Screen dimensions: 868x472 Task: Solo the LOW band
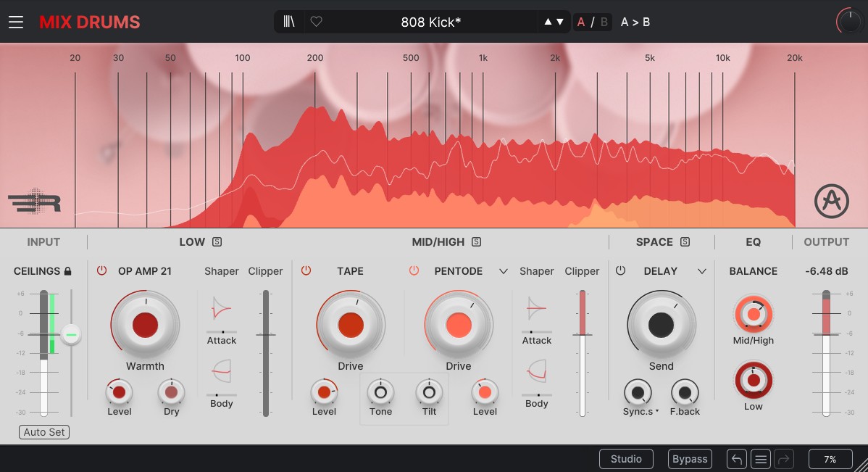pyautogui.click(x=217, y=242)
